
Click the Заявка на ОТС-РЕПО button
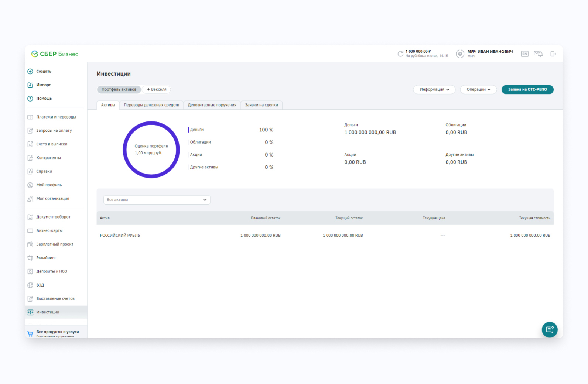[x=527, y=89]
